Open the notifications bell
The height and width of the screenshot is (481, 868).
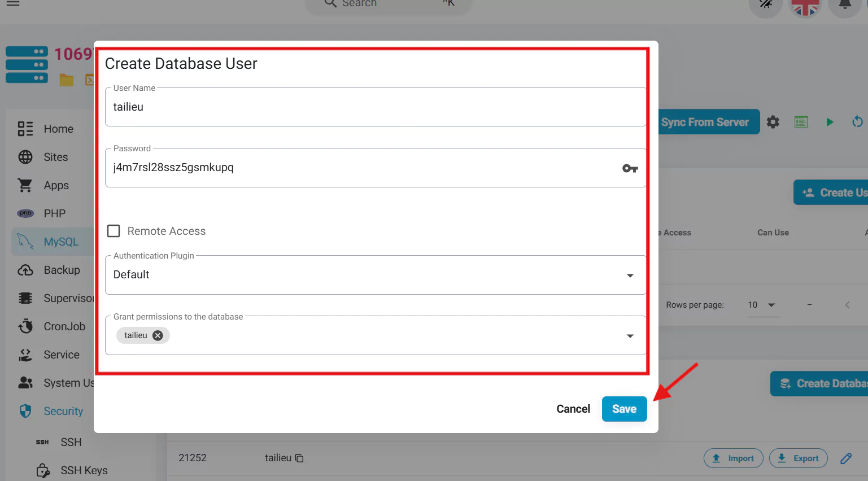tap(844, 5)
